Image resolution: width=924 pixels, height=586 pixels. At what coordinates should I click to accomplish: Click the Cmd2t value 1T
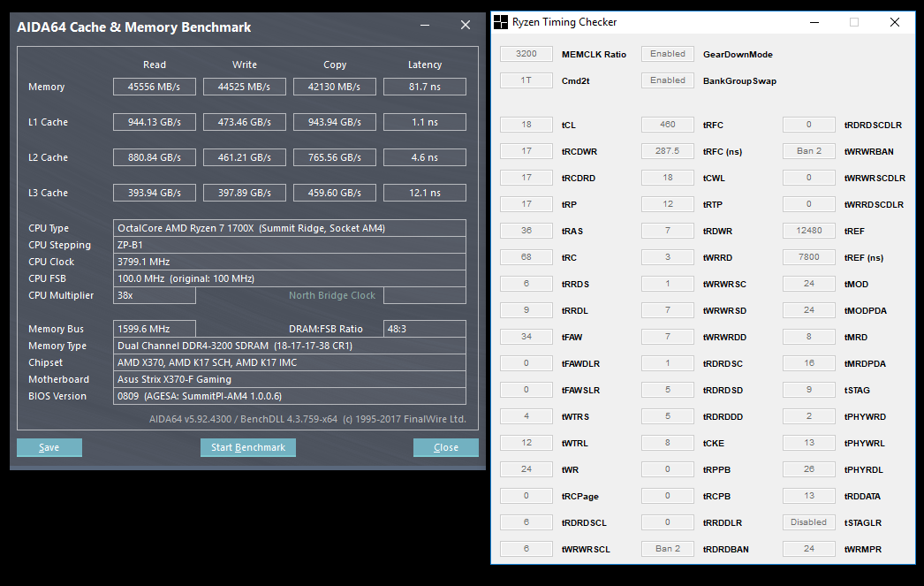[x=526, y=80]
